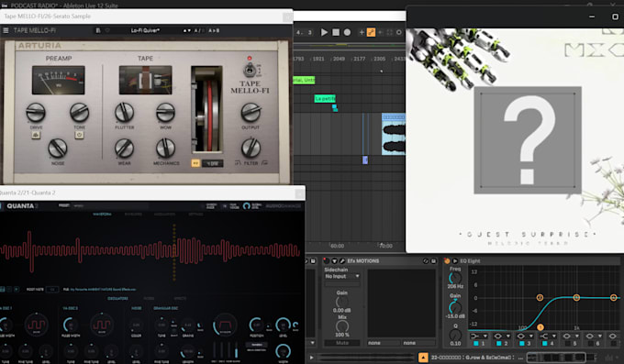Click the EQ Eight Gain knob
The height and width of the screenshot is (364, 624).
point(455,307)
